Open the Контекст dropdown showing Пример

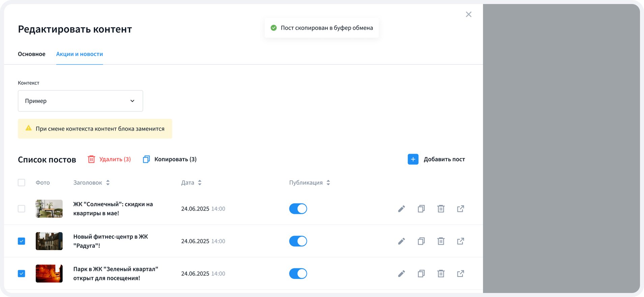pyautogui.click(x=80, y=101)
